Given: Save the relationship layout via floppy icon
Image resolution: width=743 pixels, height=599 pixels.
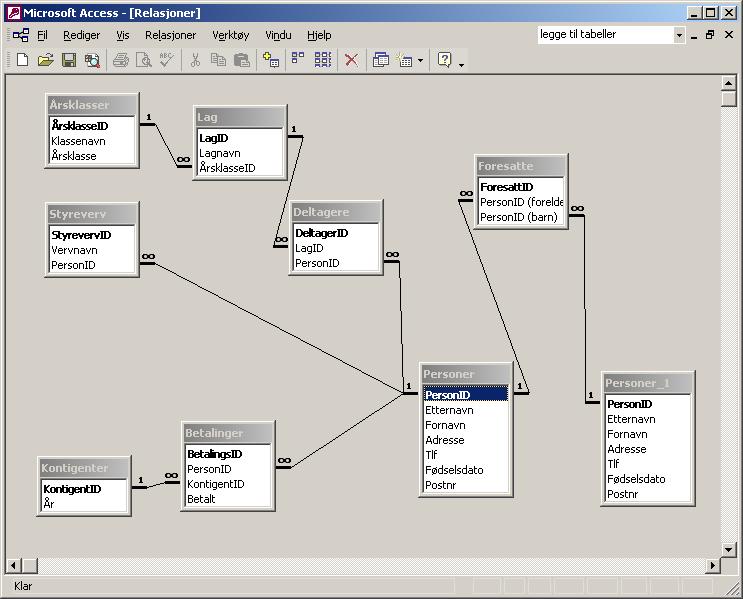Looking at the screenshot, I should coord(69,60).
